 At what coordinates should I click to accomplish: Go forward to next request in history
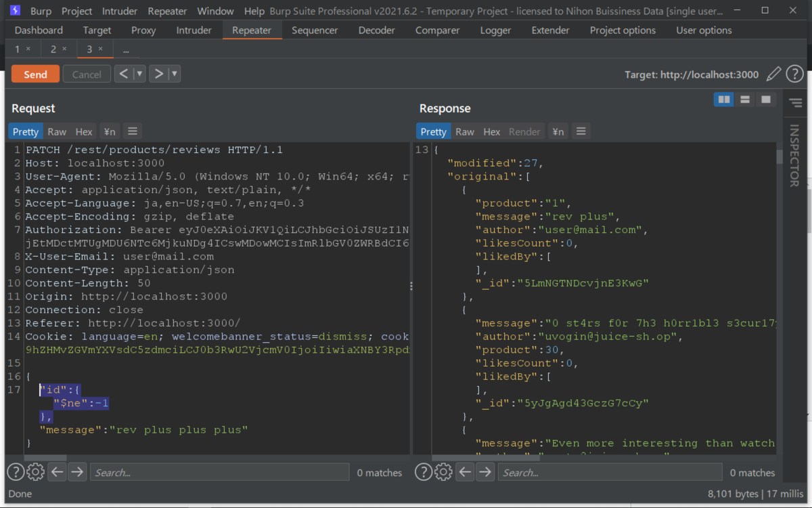click(158, 74)
